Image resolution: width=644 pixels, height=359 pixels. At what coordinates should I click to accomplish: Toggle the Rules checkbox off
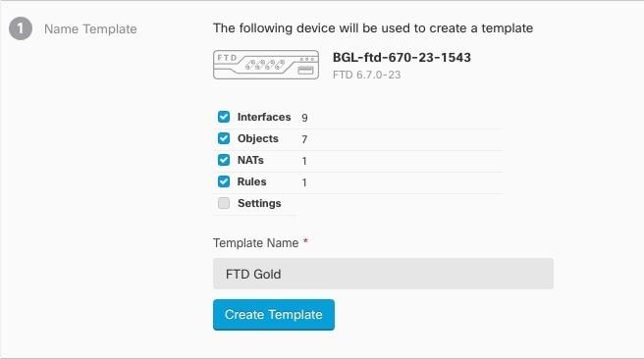[224, 181]
